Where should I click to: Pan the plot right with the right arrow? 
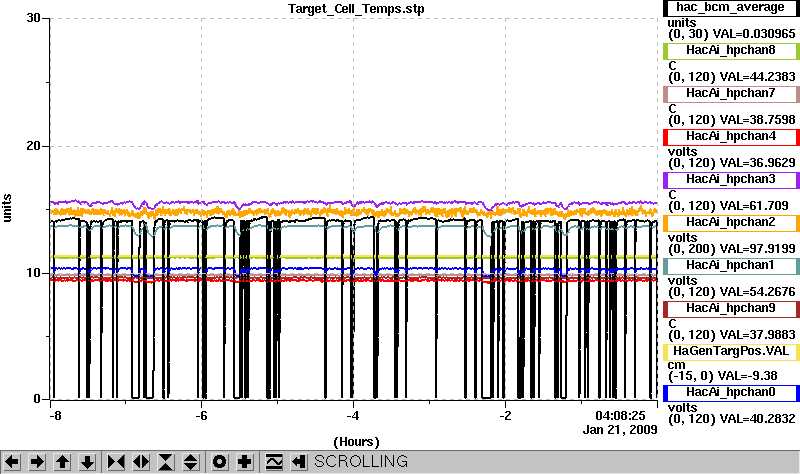coord(37,462)
